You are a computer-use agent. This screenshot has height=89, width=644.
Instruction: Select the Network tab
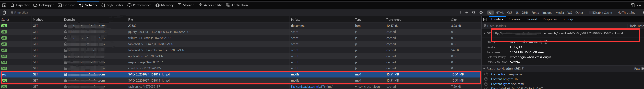coord(88,5)
